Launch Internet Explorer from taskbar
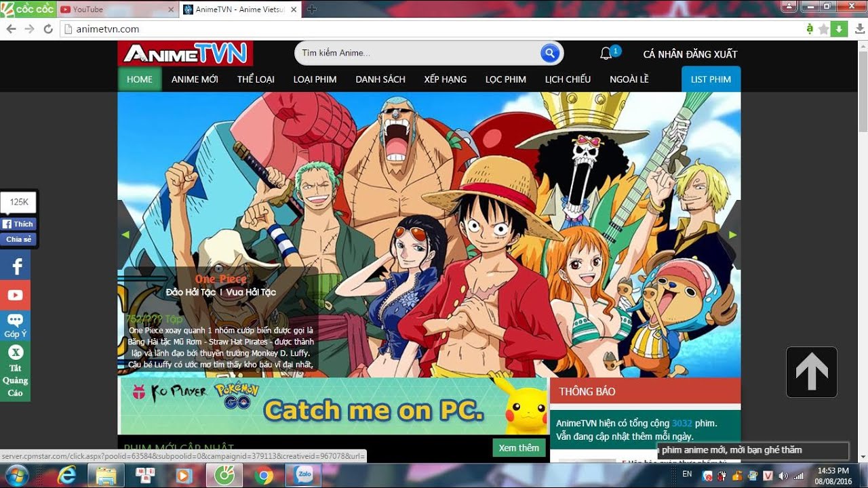The width and height of the screenshot is (868, 488). point(67,476)
